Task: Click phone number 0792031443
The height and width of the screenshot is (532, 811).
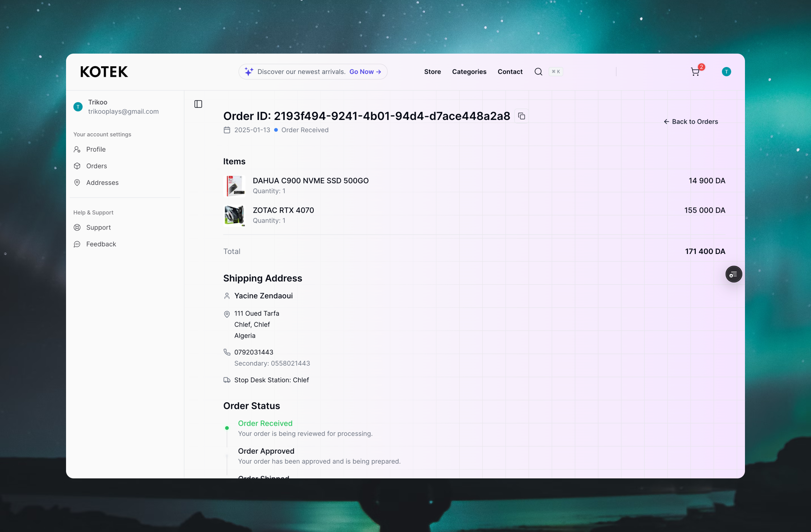Action: point(254,352)
